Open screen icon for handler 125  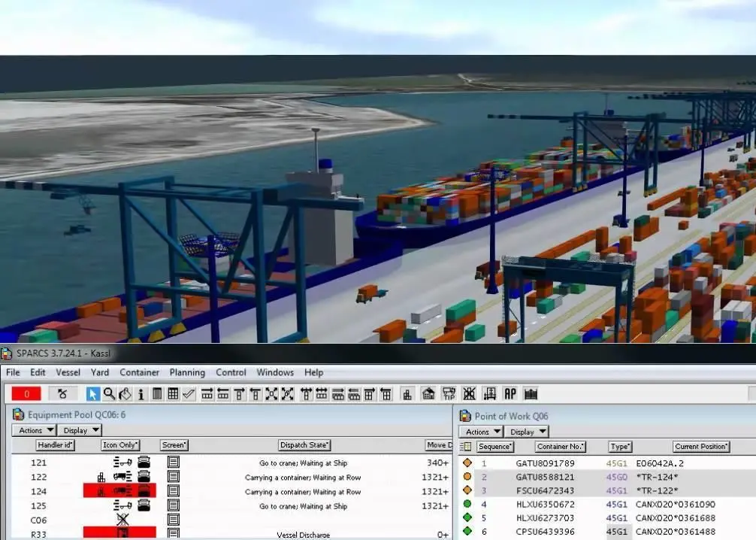[174, 505]
